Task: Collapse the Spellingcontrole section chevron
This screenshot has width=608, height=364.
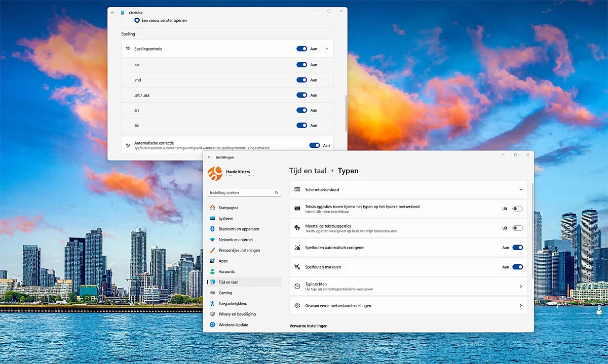Action: (x=327, y=49)
